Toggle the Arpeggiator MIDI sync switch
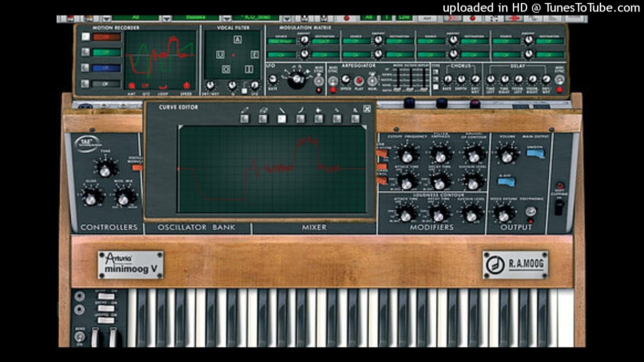The image size is (644, 362). 333,80
